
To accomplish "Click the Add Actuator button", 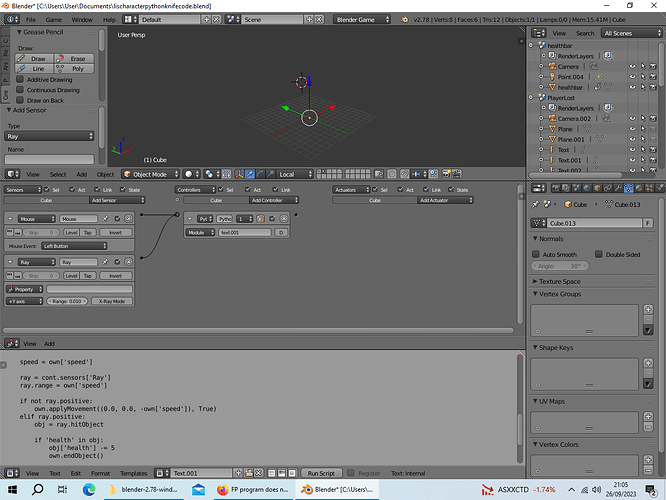I will click(x=445, y=200).
